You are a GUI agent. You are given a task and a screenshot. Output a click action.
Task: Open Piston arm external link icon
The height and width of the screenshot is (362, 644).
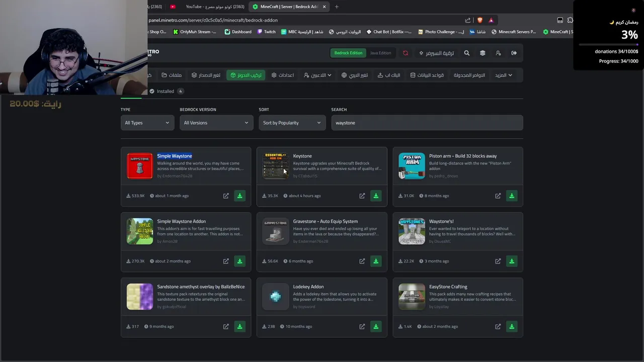pos(498,196)
